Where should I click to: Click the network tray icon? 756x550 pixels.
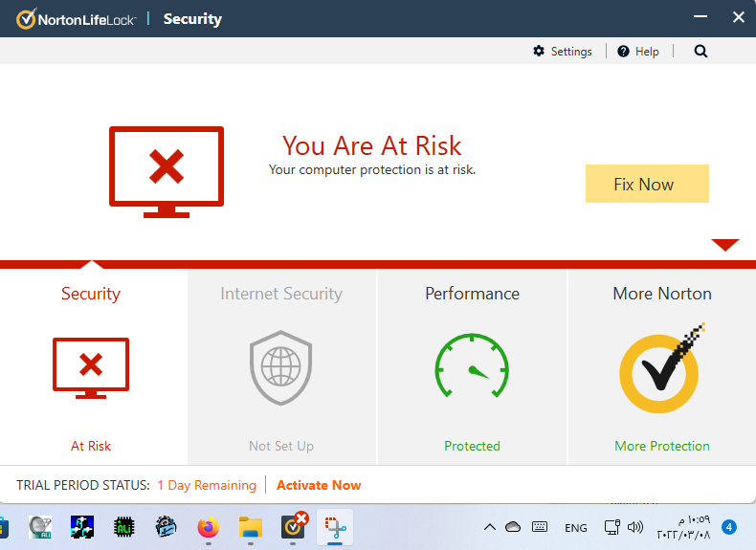612,527
